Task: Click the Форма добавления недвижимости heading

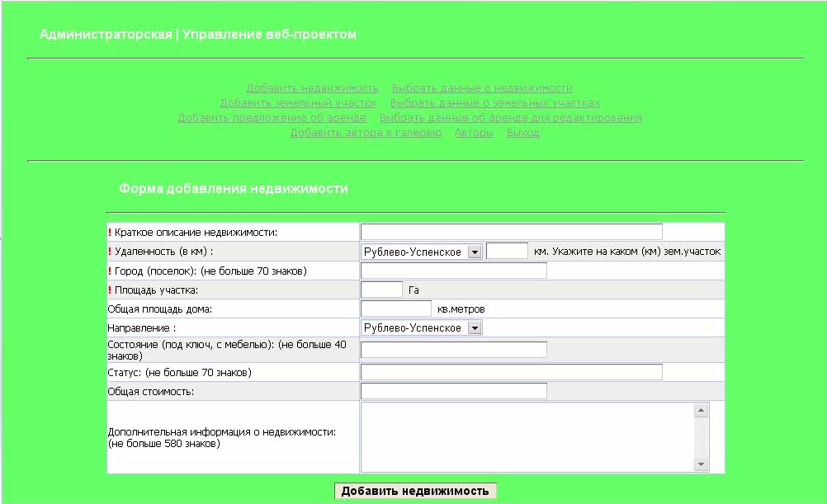Action: tap(233, 189)
